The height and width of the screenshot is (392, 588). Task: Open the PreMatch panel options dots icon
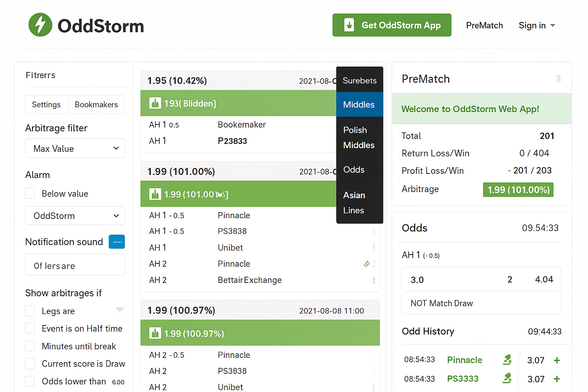pyautogui.click(x=559, y=79)
